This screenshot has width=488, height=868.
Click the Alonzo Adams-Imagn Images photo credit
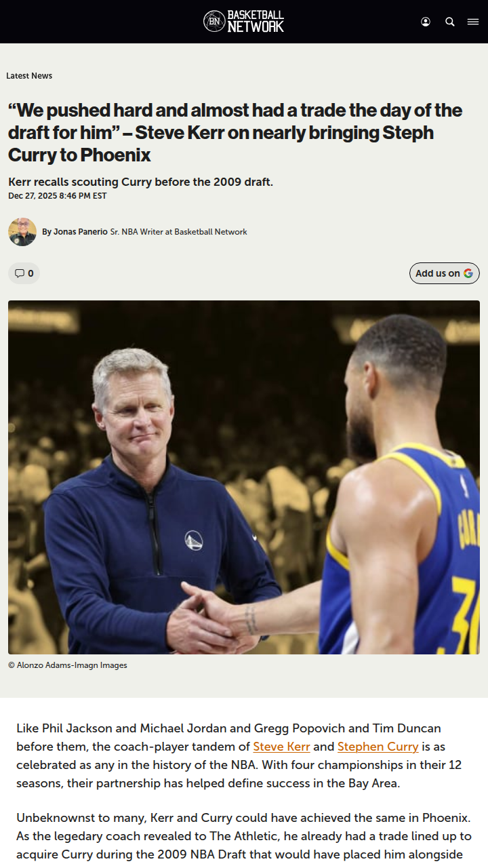tap(68, 665)
